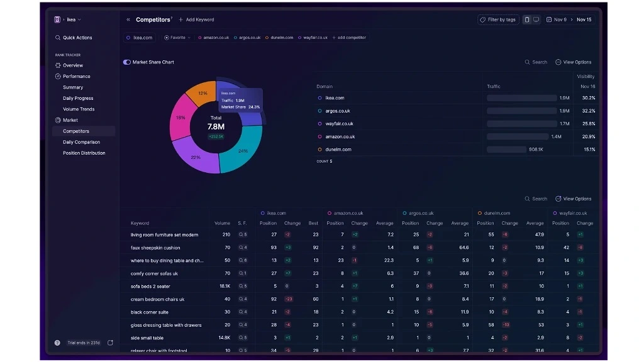Collapse the Performance section

(76, 76)
